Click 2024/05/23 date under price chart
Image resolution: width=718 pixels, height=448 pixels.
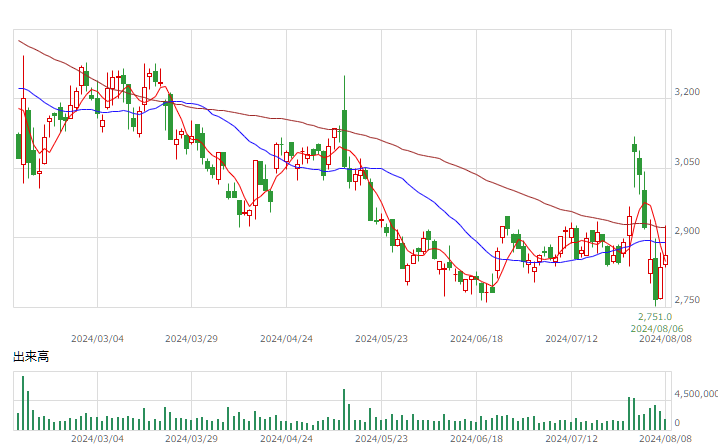[381, 339]
